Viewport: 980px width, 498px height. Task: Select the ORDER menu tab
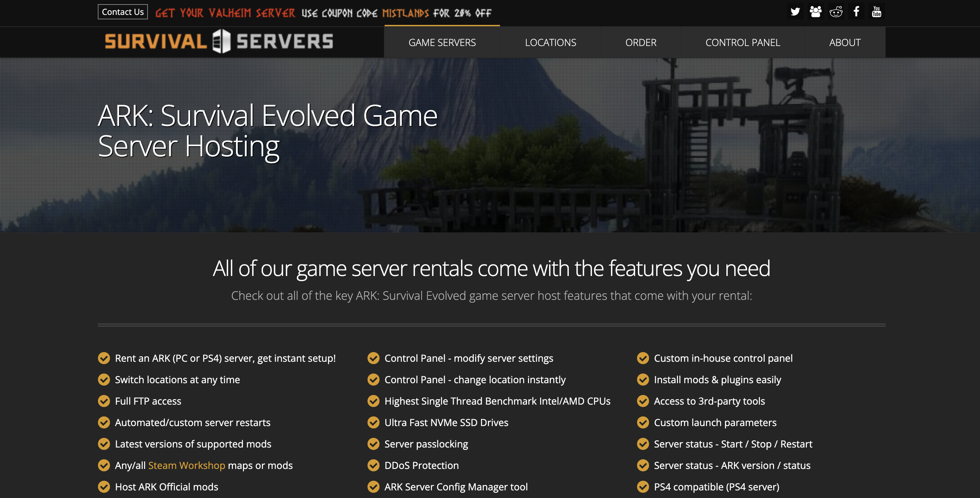coord(640,42)
